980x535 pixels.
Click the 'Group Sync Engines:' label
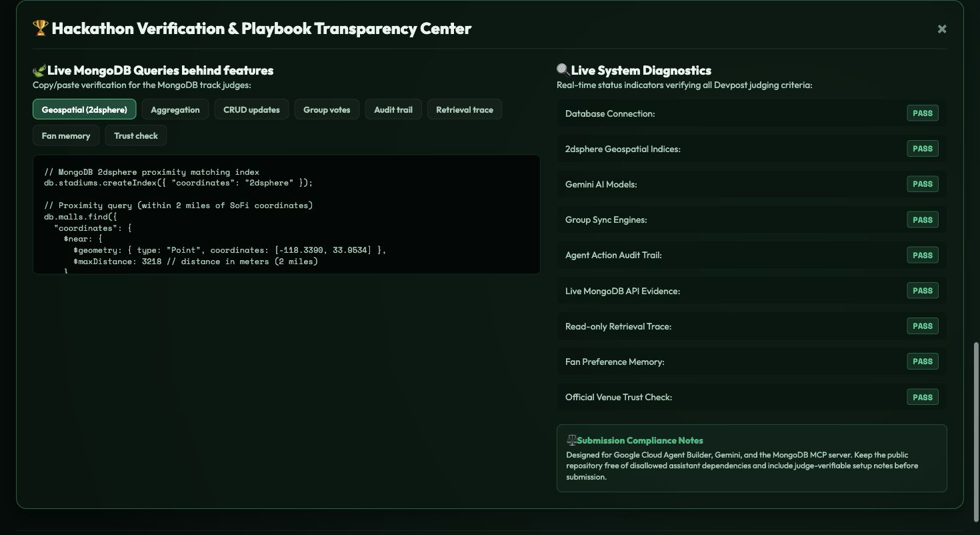606,219
